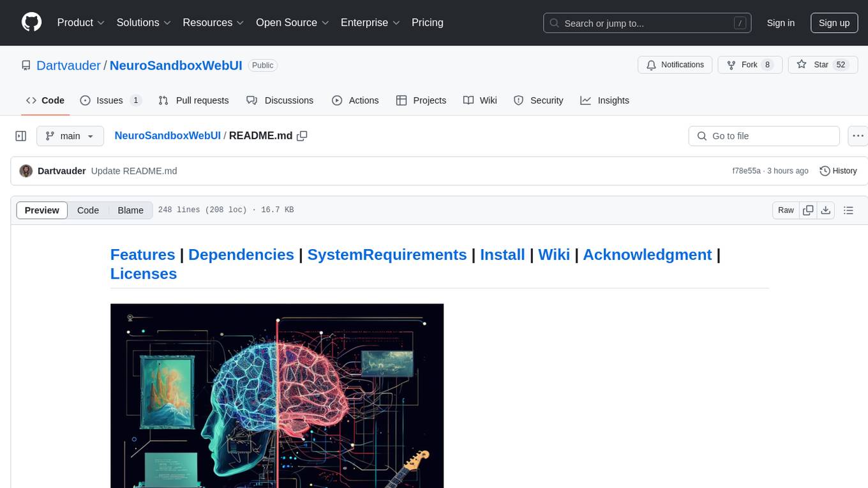Open the brain artwork README image
This screenshot has width=868, height=488.
coord(277,395)
